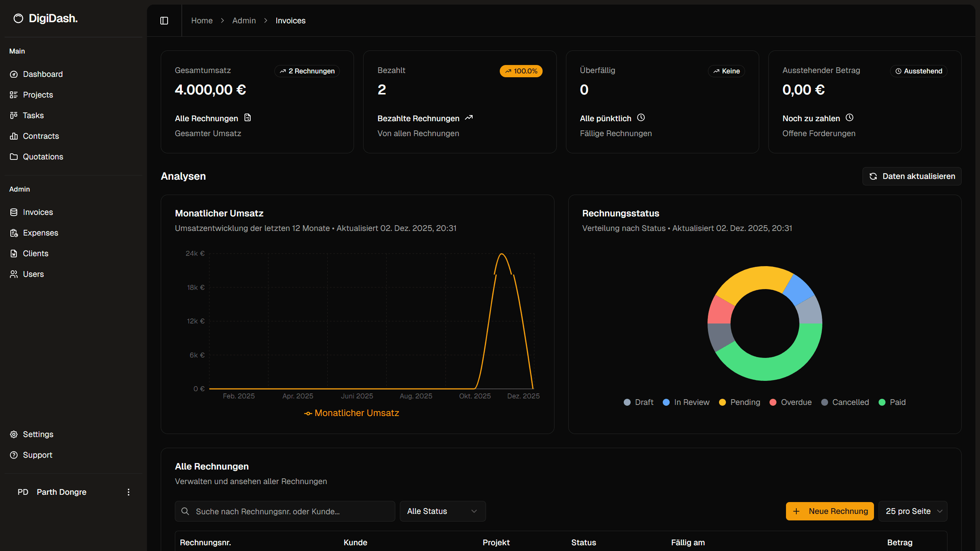Click the Support help-circle icon
This screenshot has height=551, width=980.
[14, 455]
